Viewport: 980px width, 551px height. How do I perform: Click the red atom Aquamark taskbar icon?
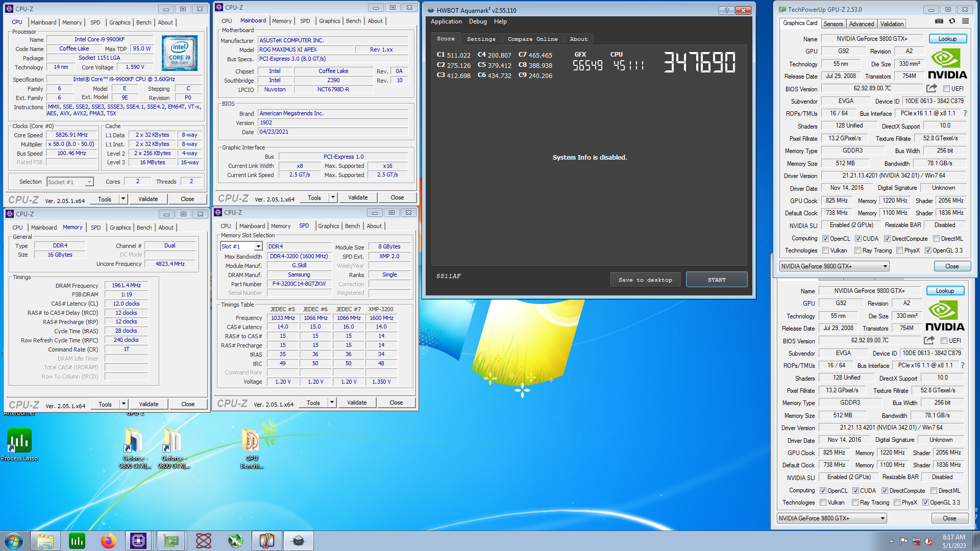tap(204, 541)
